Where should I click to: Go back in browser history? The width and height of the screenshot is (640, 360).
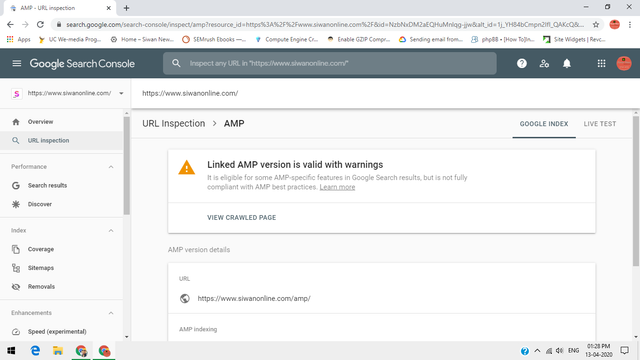coord(10,24)
